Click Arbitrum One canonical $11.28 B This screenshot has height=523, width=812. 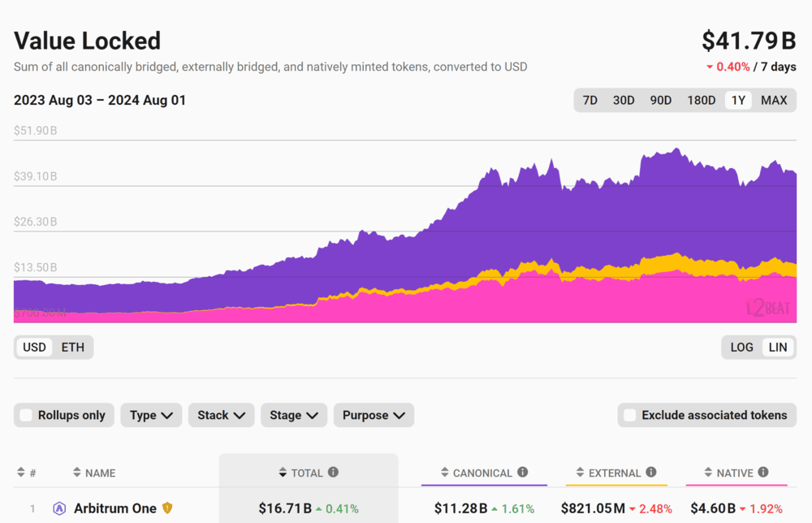coord(460,508)
